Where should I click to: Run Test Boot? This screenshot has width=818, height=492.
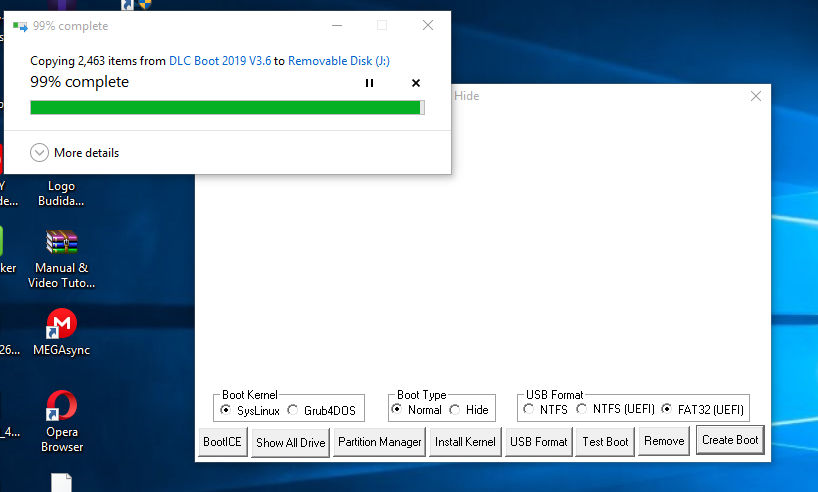tap(605, 442)
